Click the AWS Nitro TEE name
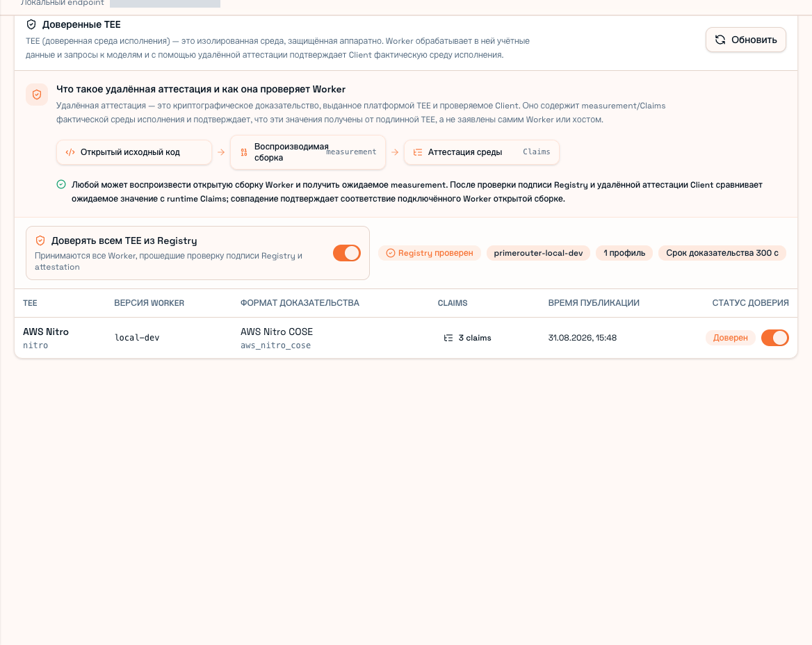The height and width of the screenshot is (645, 812). [x=46, y=332]
